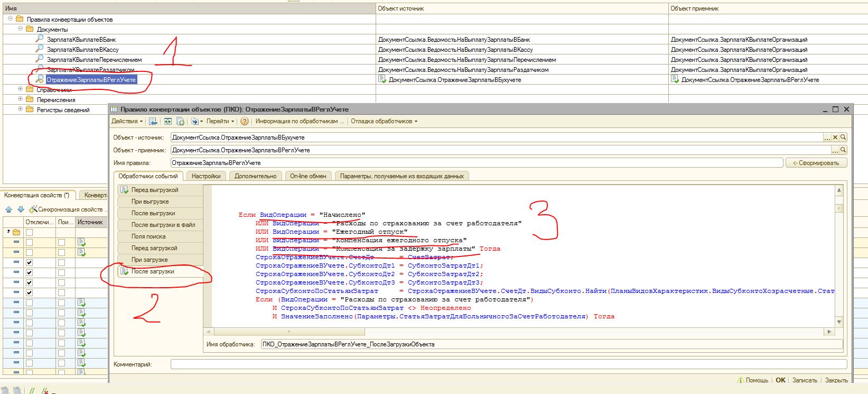
Task: Click the Помощь link in dialog footer
Action: point(753,380)
